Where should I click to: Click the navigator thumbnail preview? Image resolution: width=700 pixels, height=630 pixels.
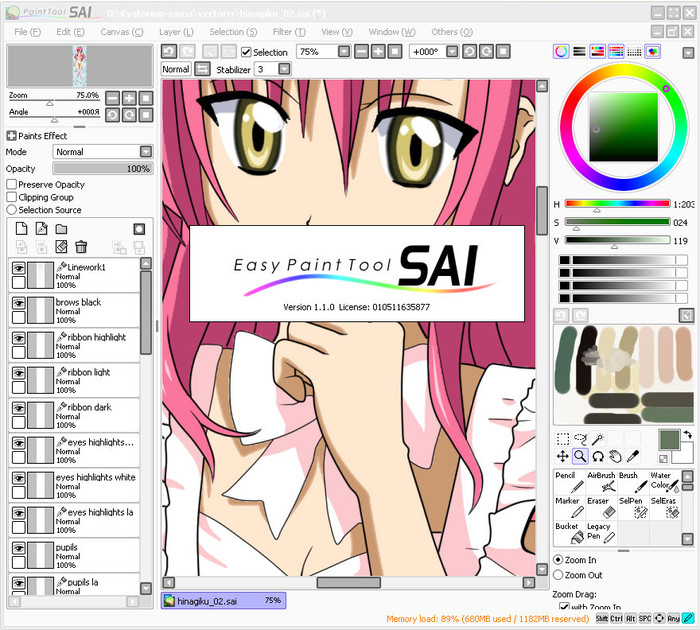coord(79,66)
